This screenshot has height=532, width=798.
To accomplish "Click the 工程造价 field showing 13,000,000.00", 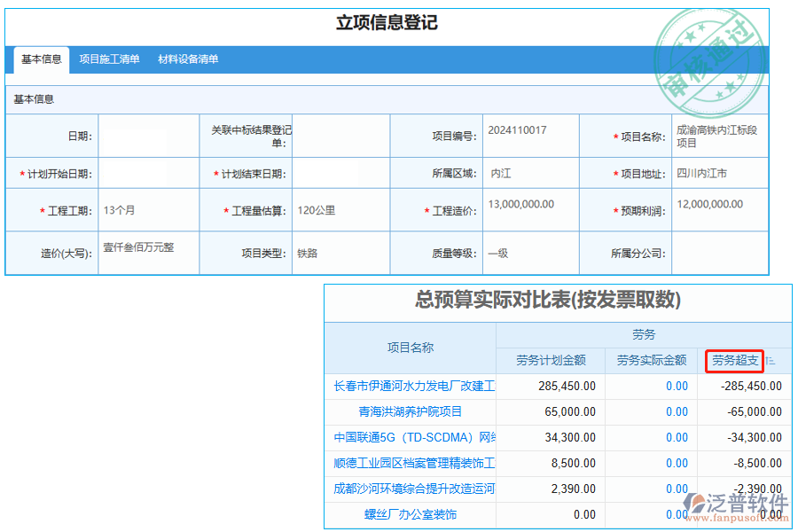I will click(x=530, y=210).
